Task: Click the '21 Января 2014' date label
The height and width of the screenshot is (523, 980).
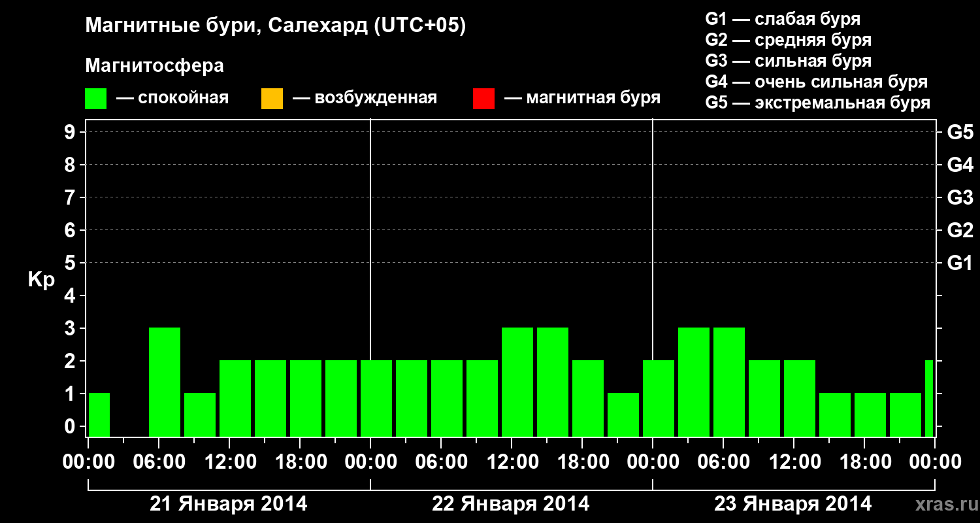Action: pyautogui.click(x=229, y=503)
